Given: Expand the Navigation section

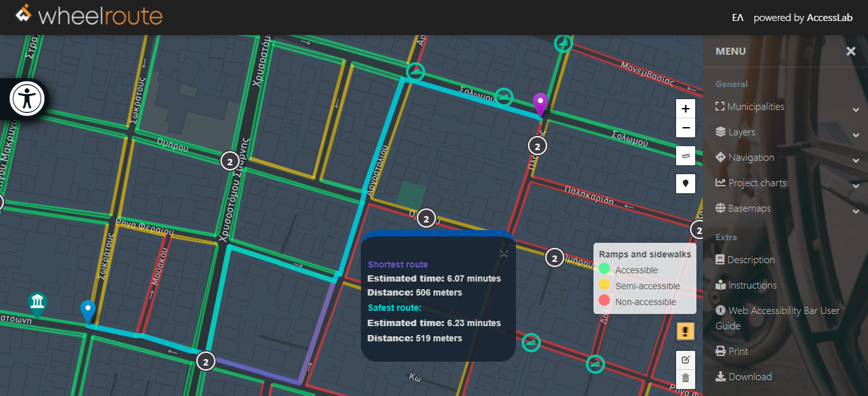Looking at the screenshot, I should (750, 158).
